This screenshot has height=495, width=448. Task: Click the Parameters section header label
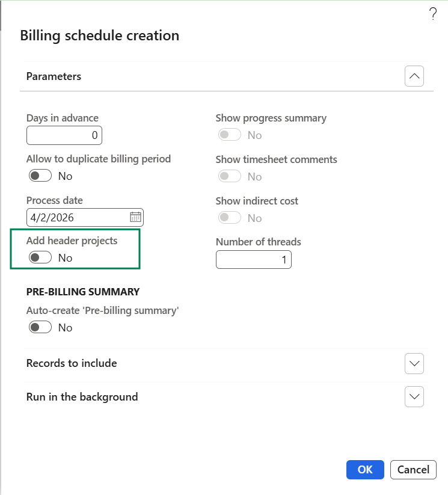54,76
